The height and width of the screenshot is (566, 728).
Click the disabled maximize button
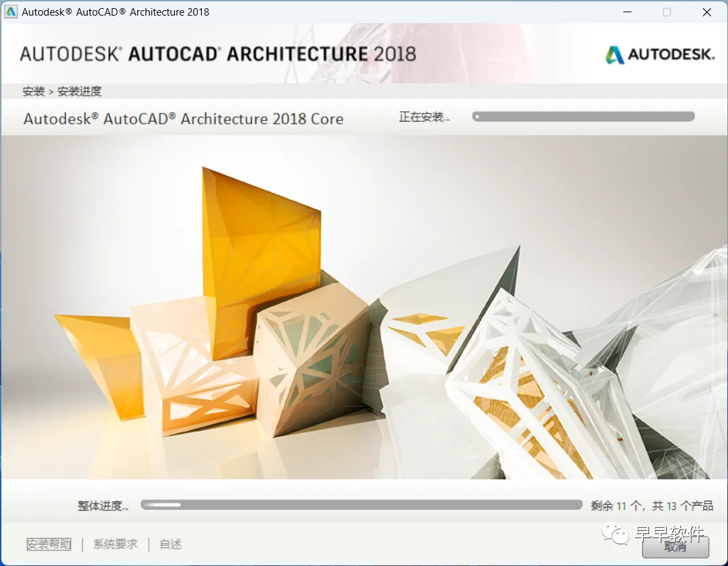pos(667,12)
